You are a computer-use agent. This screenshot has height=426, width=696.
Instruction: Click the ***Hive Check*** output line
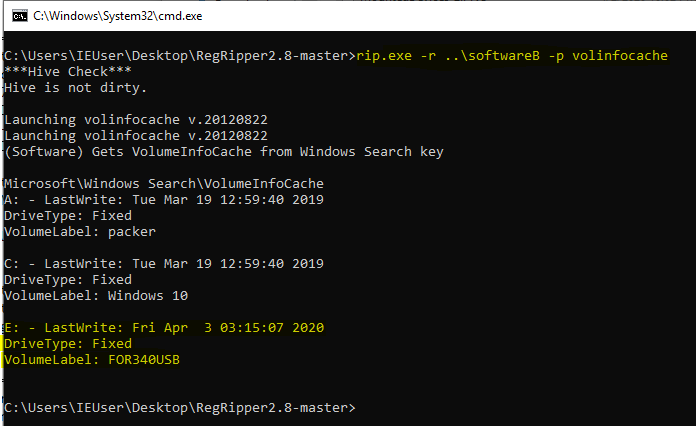click(x=66, y=72)
